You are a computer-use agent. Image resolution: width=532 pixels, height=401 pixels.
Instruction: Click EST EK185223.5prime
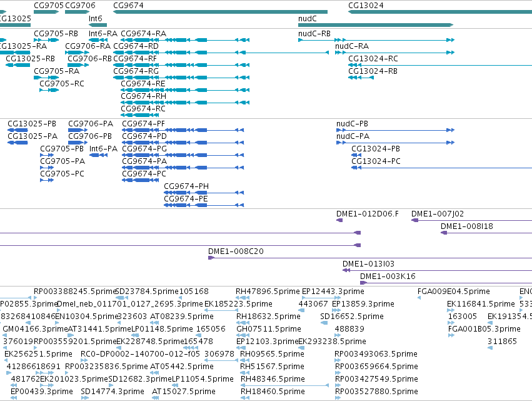tap(238, 304)
